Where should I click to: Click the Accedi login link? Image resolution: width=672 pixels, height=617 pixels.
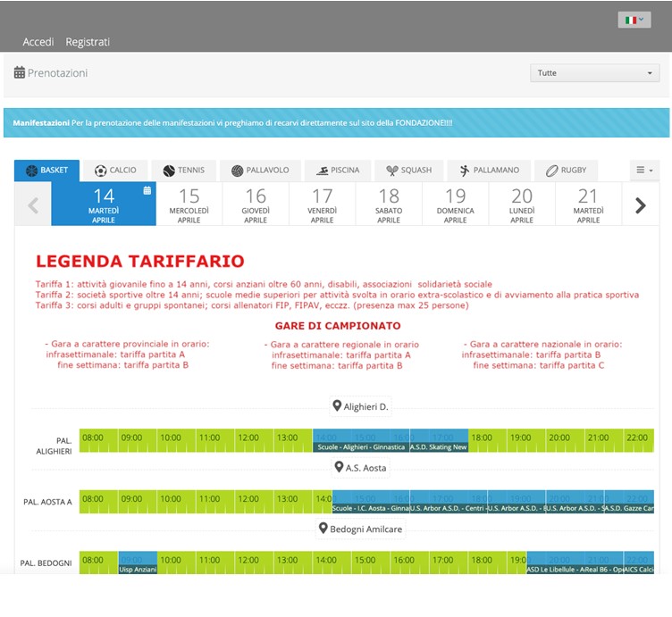[38, 42]
